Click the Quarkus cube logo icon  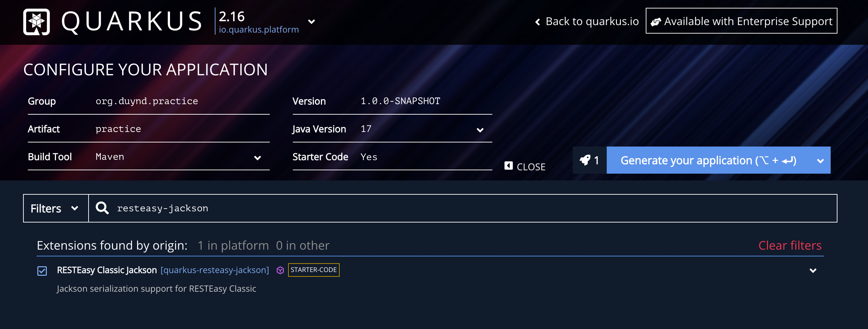coord(37,22)
